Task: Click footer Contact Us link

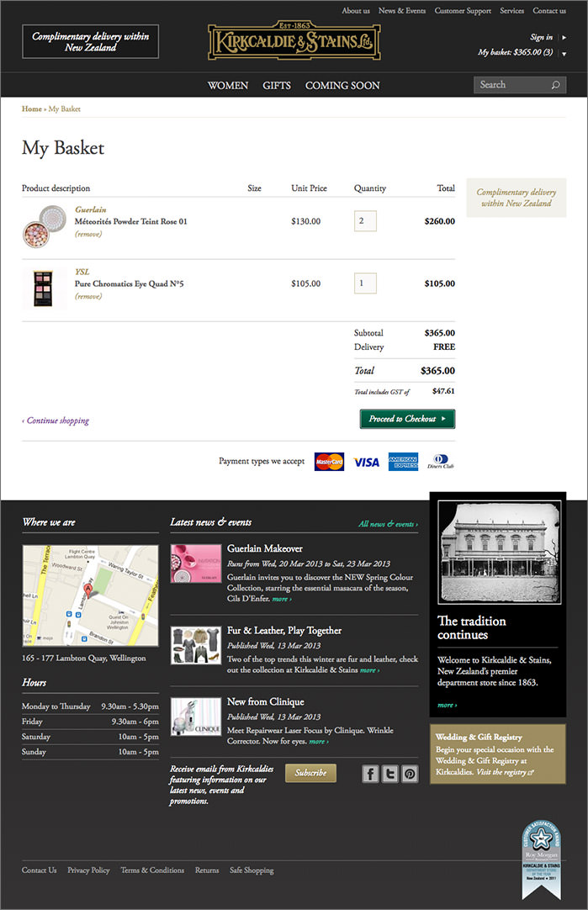Action: [39, 870]
